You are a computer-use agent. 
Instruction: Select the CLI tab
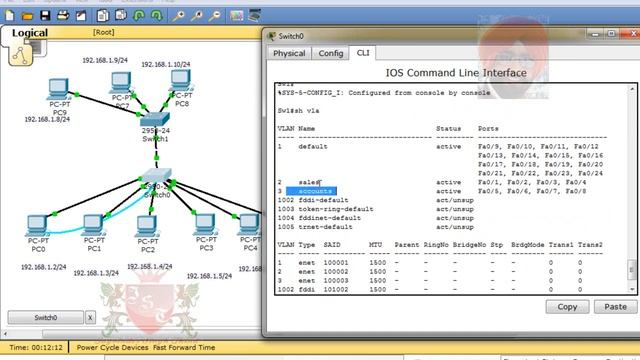click(x=363, y=53)
